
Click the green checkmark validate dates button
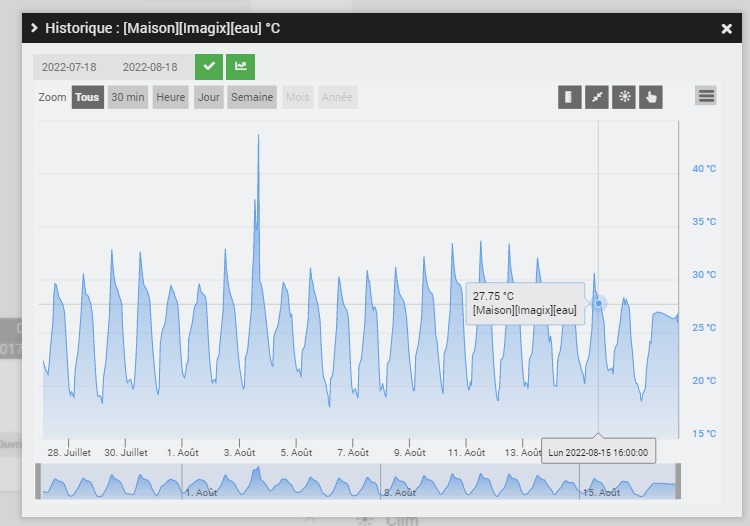(x=209, y=67)
